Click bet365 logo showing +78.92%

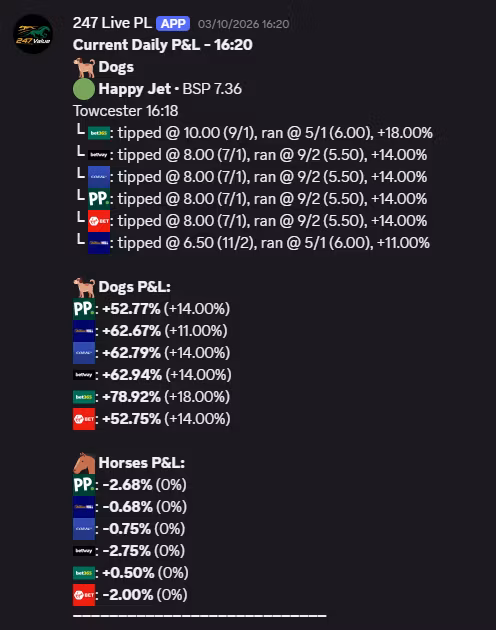click(x=84, y=397)
